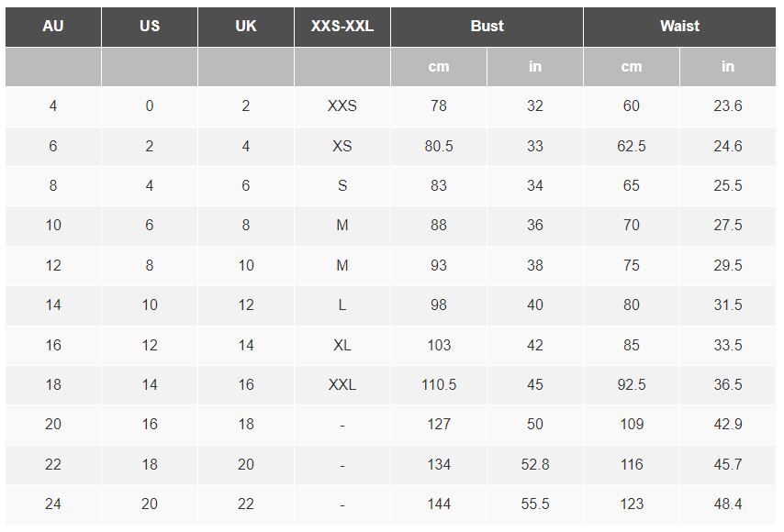Screen dimensions: 784x532
Task: Click the 23.6 waist inches value
Action: (728, 106)
